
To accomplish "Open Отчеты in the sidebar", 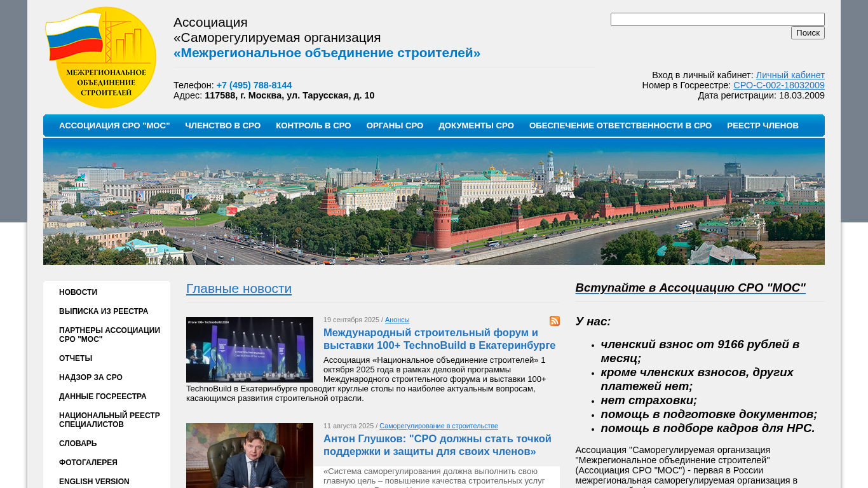I will 76,358.
